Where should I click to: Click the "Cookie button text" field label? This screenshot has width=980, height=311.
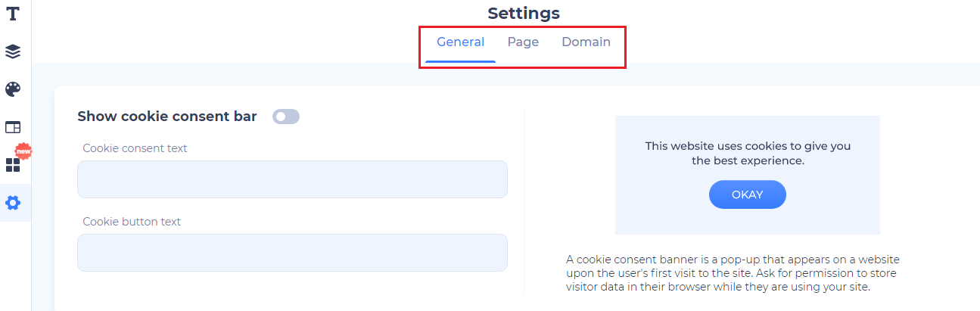coord(132,222)
